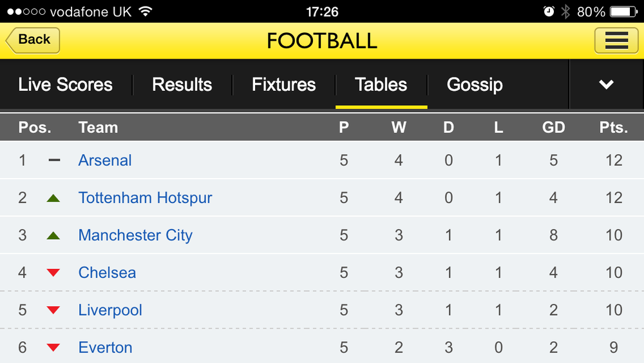Tap the Back button
644x363 pixels.
click(33, 40)
